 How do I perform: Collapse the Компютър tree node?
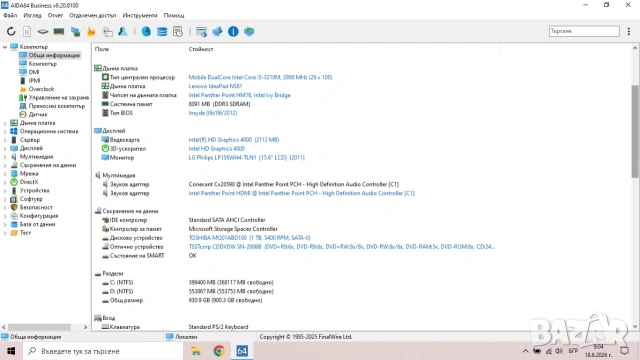5,47
